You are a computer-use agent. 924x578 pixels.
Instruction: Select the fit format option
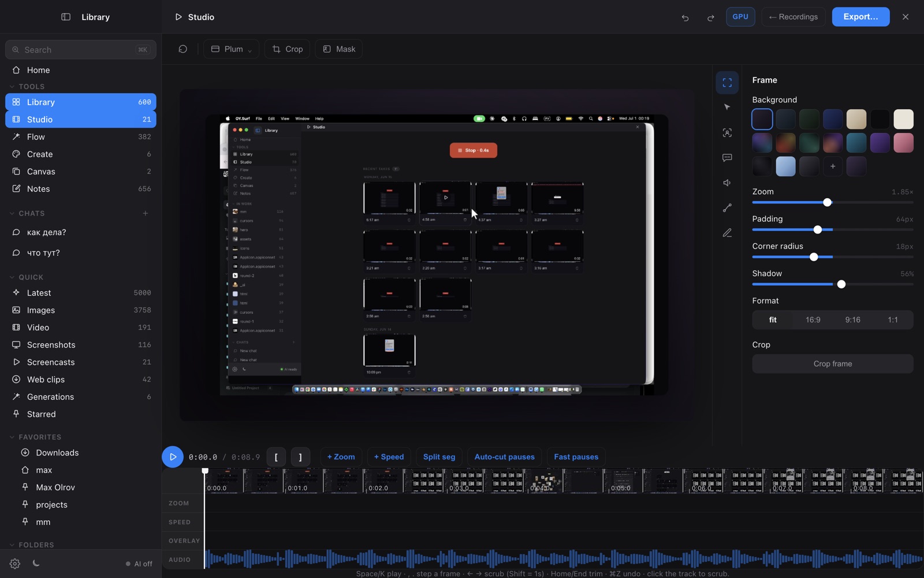[x=773, y=320]
